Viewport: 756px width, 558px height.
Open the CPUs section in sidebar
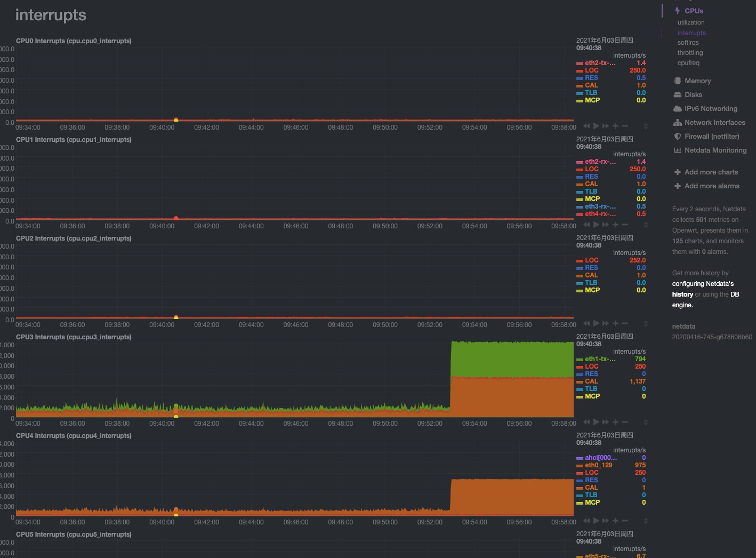[x=694, y=11]
